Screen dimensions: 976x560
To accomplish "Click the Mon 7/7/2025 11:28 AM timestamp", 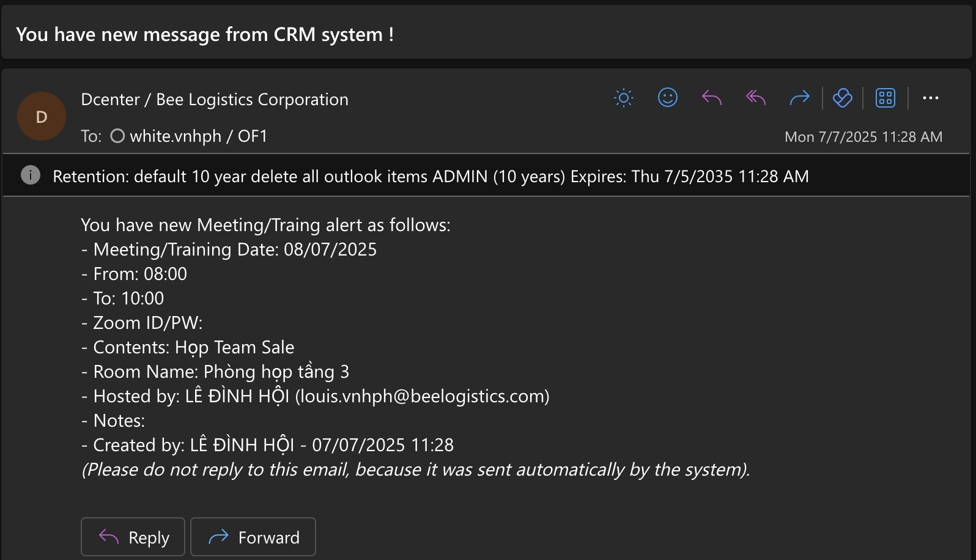I will click(x=863, y=137).
